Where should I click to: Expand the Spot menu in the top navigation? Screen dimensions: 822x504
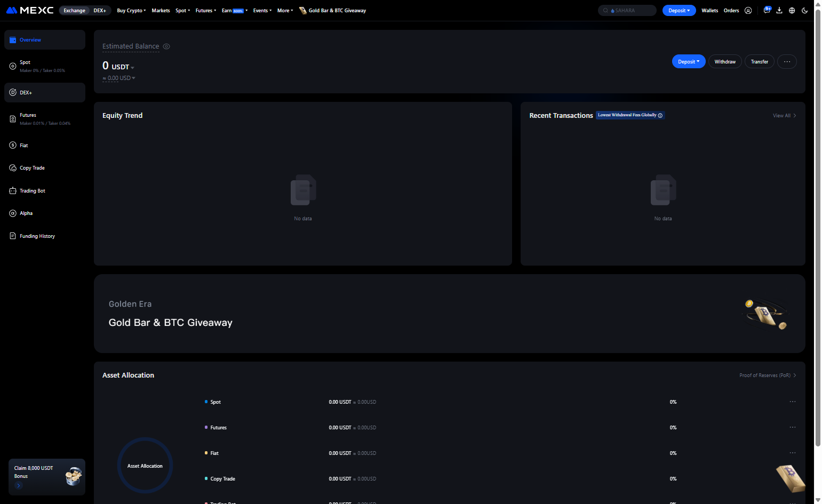point(182,10)
